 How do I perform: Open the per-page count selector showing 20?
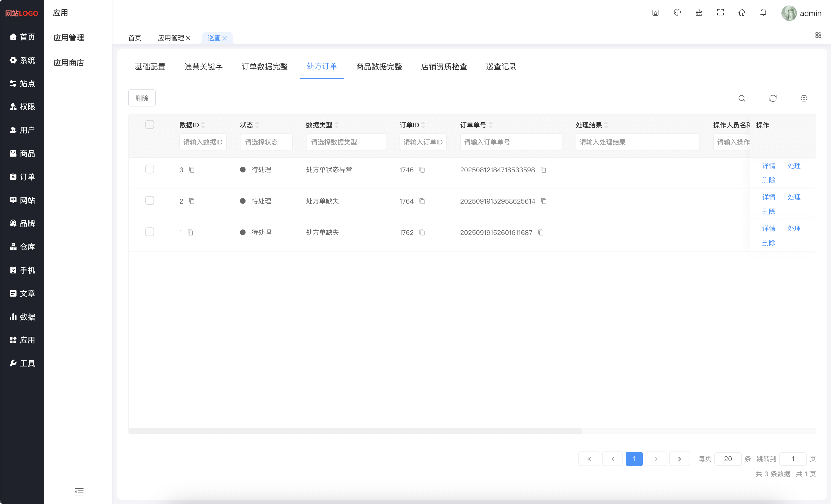click(728, 459)
